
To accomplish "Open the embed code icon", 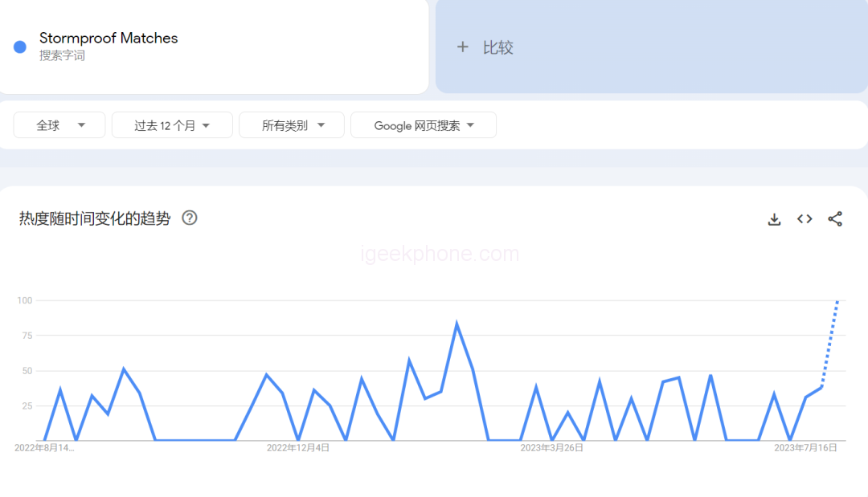I will coord(805,219).
